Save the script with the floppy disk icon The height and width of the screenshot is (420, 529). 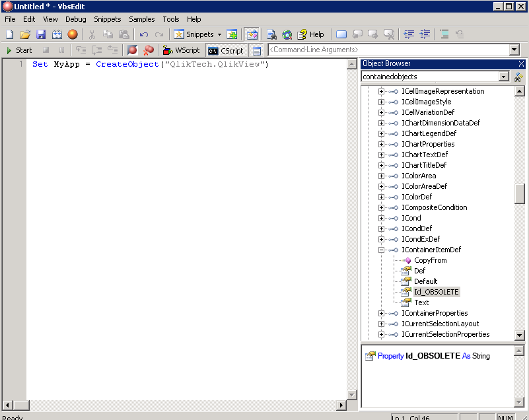[41, 34]
